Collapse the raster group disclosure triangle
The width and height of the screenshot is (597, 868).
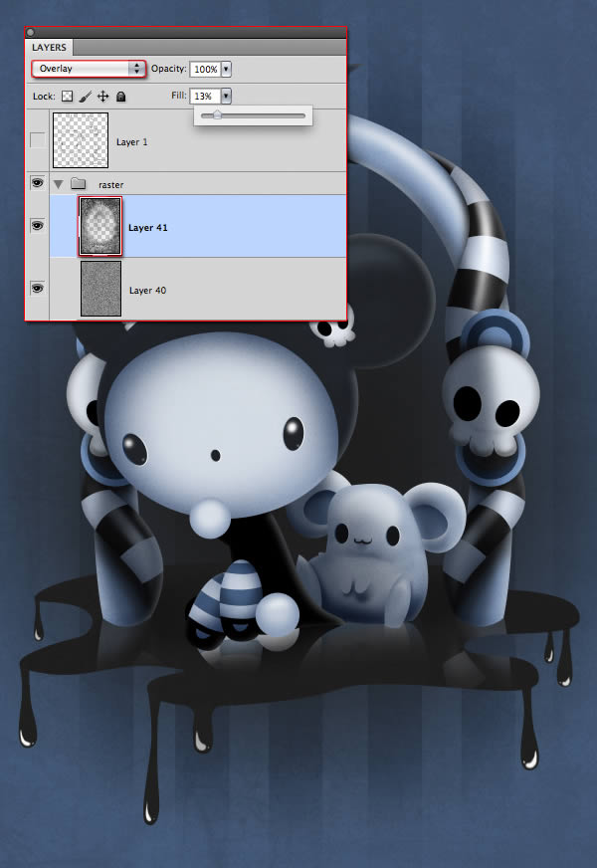58,184
